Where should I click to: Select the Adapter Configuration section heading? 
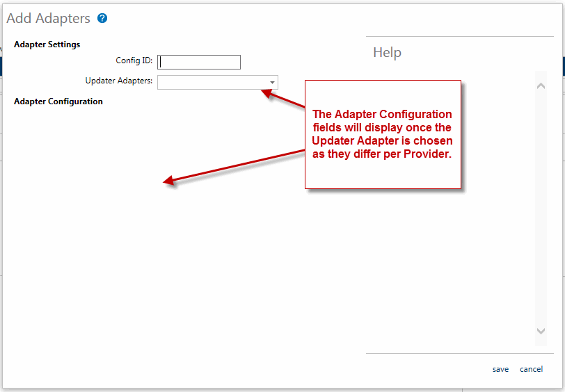click(58, 101)
